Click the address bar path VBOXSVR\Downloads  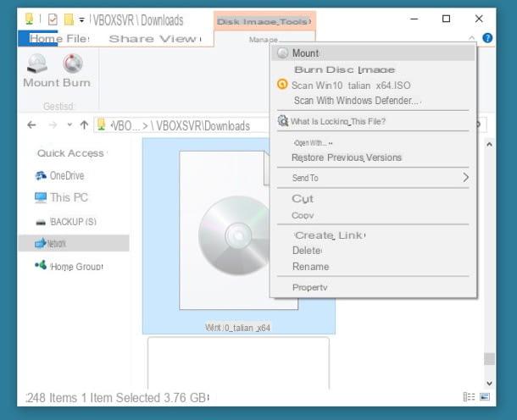pyautogui.click(x=200, y=126)
